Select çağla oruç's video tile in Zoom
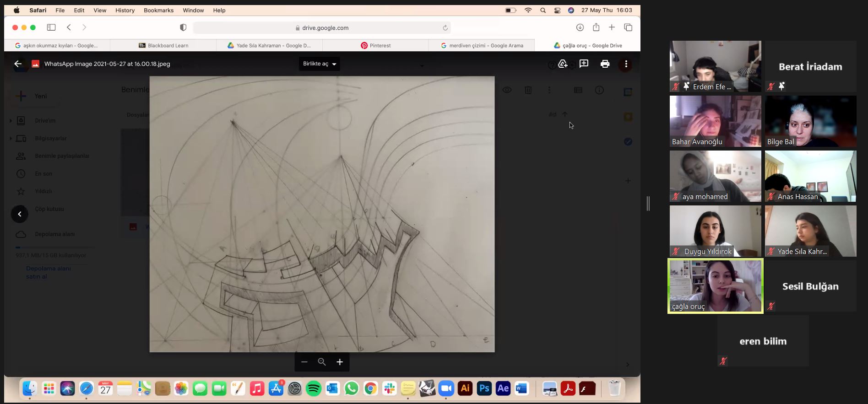 tap(715, 286)
